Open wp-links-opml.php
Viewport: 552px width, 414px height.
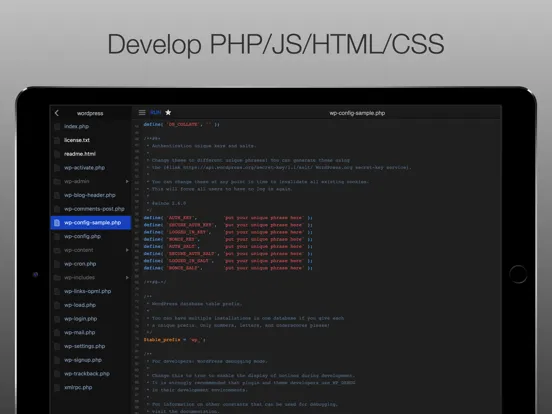click(x=91, y=291)
